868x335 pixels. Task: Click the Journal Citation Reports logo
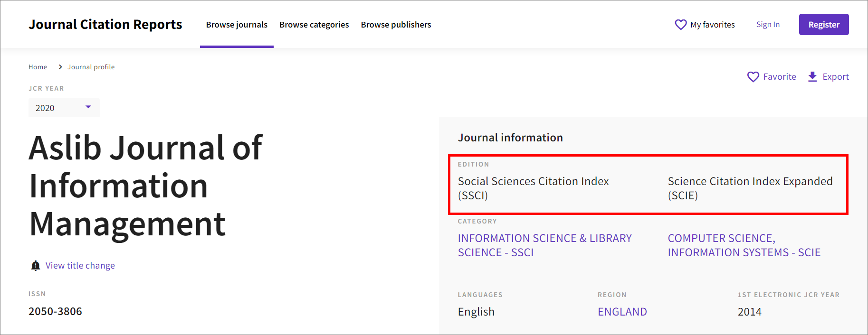[x=105, y=24]
